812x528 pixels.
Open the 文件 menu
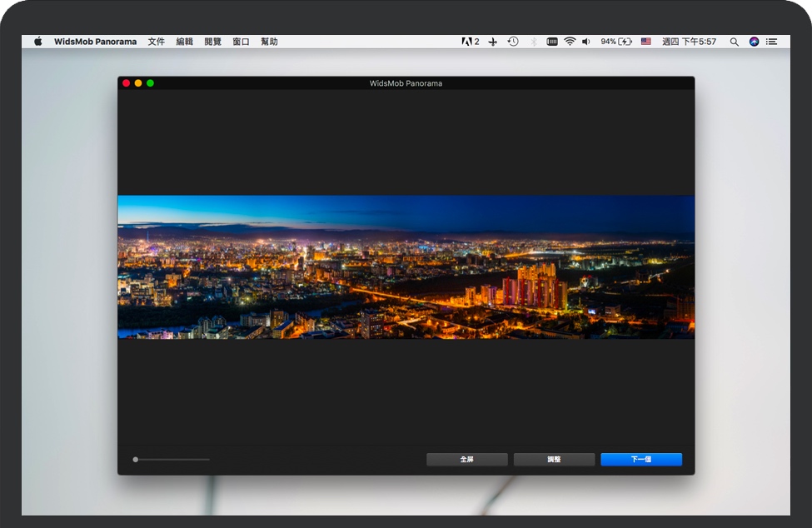click(157, 42)
